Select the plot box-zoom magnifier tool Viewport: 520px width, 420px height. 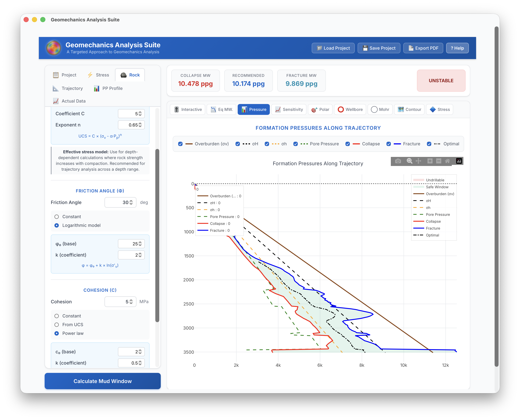click(x=409, y=161)
